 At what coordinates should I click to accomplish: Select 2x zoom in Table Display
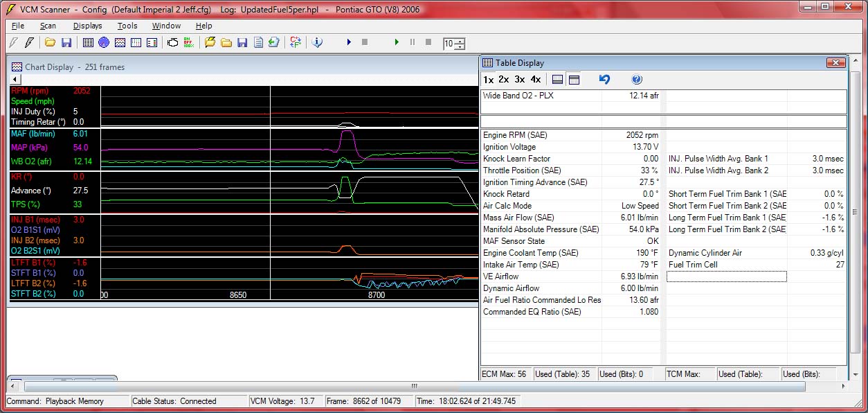pyautogui.click(x=503, y=79)
